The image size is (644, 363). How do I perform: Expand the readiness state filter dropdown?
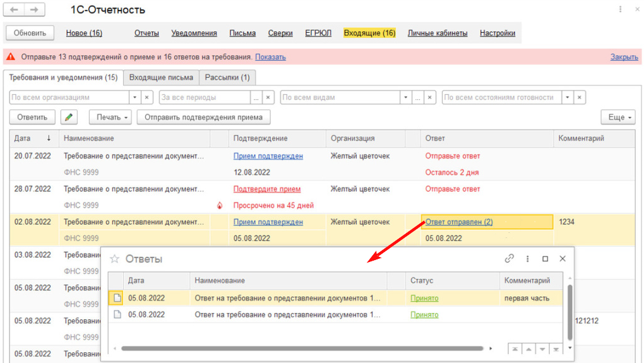(568, 97)
